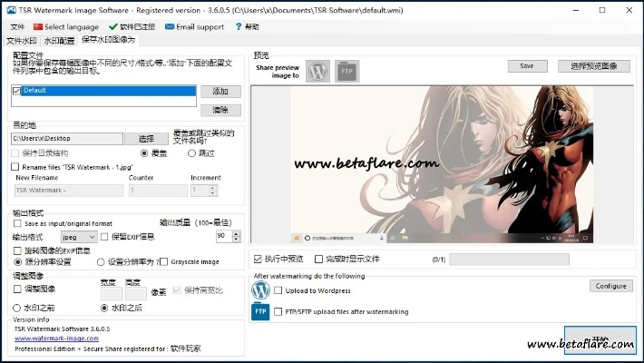
Task: Click the Configure button
Action: coord(610,286)
